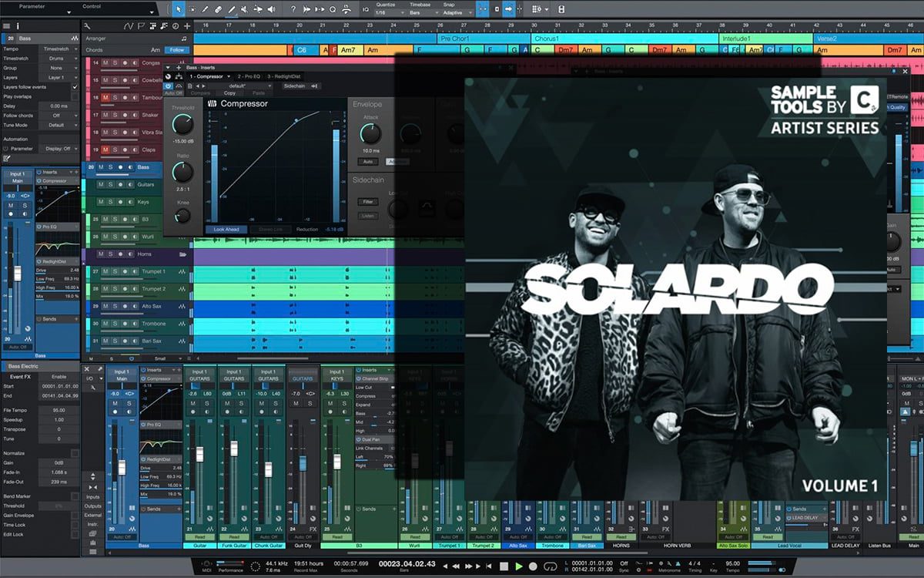Click the magnifier zoom icon in toolbar
Screen dimensions: 924x578
point(333,9)
